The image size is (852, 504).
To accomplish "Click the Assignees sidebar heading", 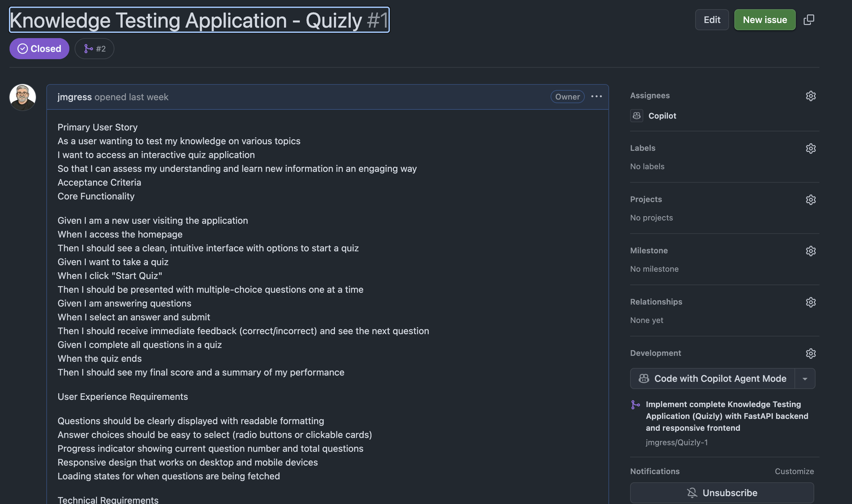I will pyautogui.click(x=650, y=95).
